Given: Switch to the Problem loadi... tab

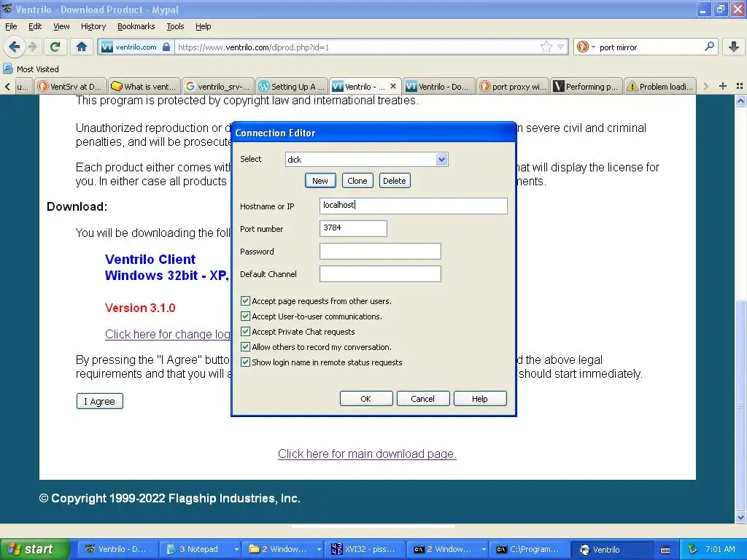Looking at the screenshot, I should [659, 86].
